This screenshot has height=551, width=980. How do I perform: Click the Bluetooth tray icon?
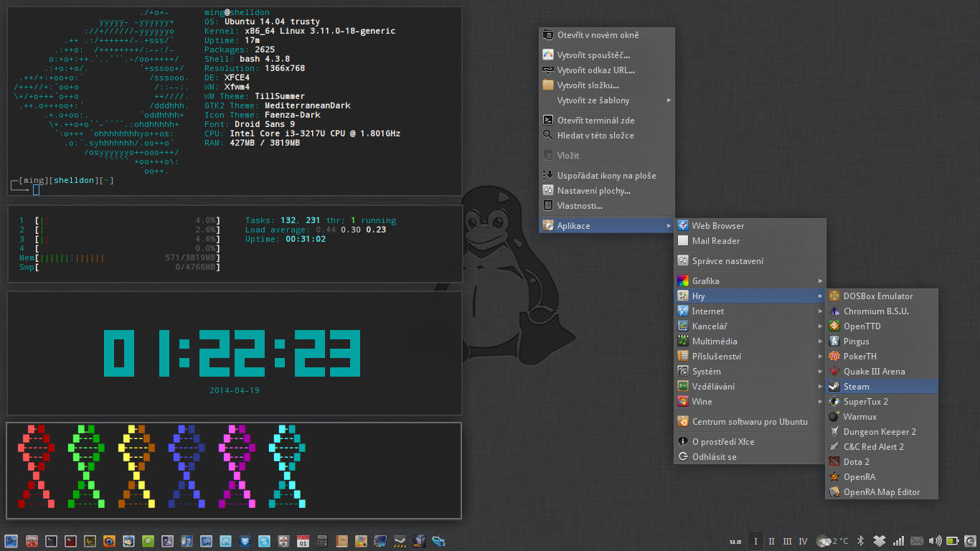[x=861, y=541]
